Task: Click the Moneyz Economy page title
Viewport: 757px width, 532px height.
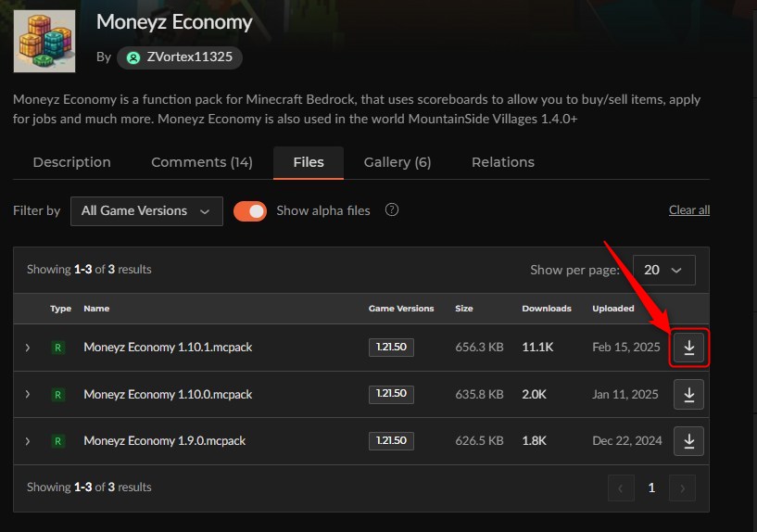Action: pyautogui.click(x=174, y=22)
